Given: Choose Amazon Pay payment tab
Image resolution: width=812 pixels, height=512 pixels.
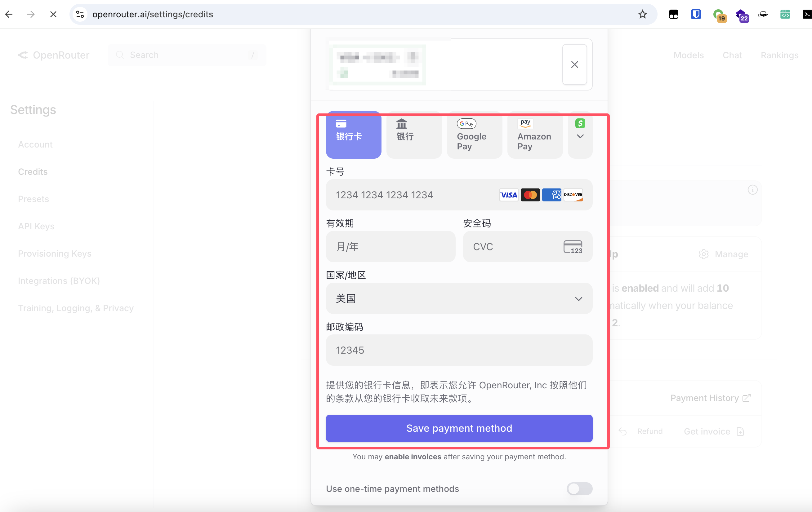Looking at the screenshot, I should click(x=535, y=135).
